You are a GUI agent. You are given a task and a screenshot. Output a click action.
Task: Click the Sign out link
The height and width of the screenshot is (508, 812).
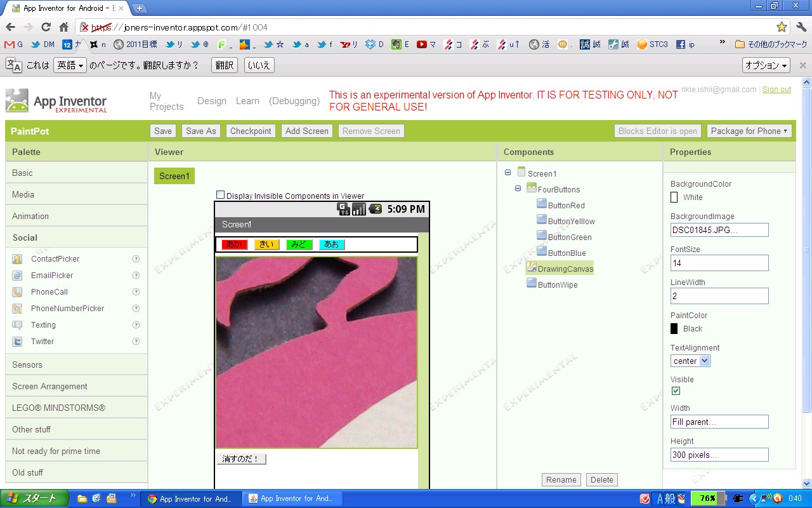click(x=776, y=90)
